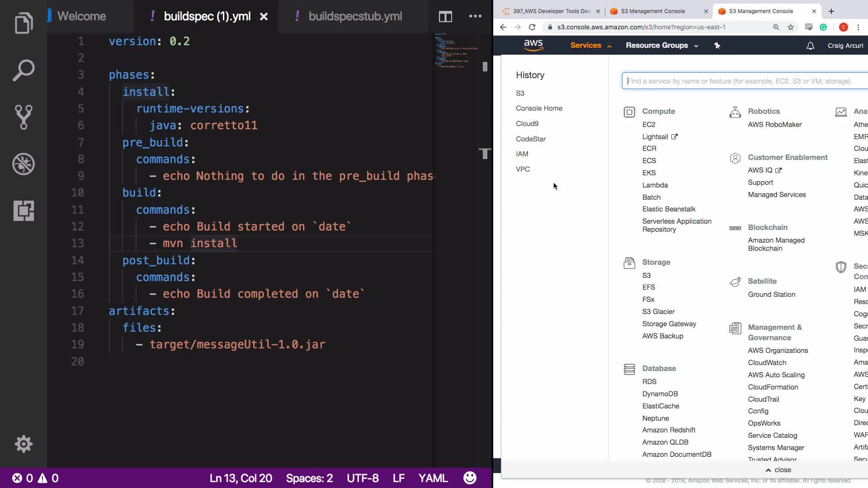Open the Source Control branch icon

[x=24, y=117]
